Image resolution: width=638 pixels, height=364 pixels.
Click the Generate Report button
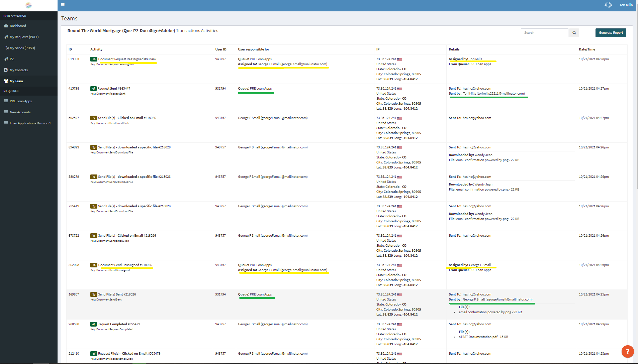pos(611,33)
